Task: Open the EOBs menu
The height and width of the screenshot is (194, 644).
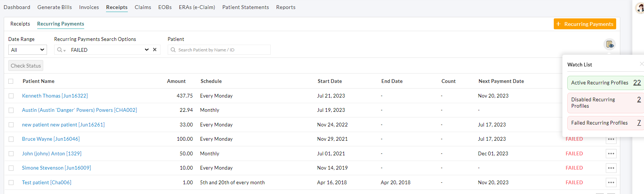Action: click(x=165, y=7)
